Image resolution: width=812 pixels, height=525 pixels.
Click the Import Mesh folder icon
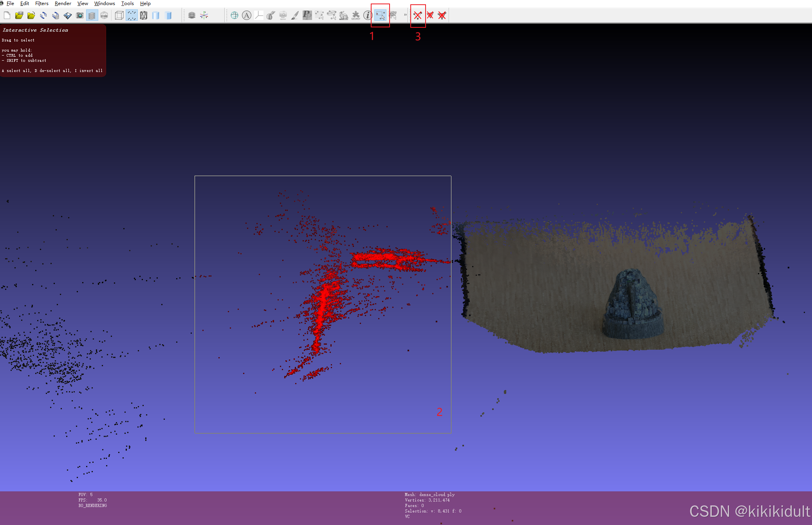pos(31,15)
